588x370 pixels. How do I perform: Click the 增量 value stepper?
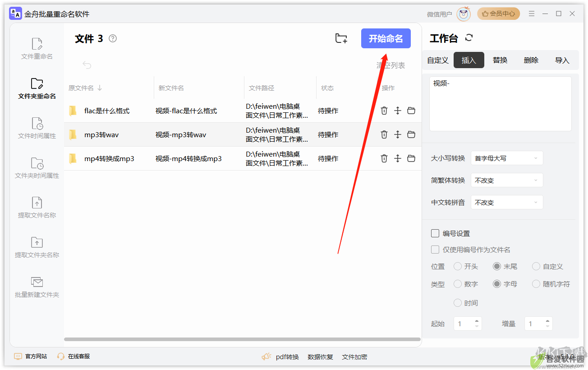[538, 324]
